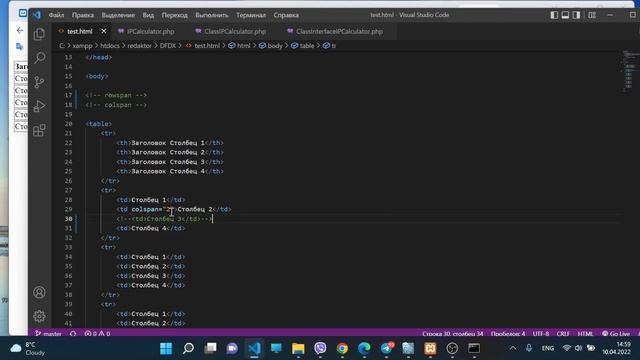
Task: Open the Extensions view
Action: tap(39, 130)
